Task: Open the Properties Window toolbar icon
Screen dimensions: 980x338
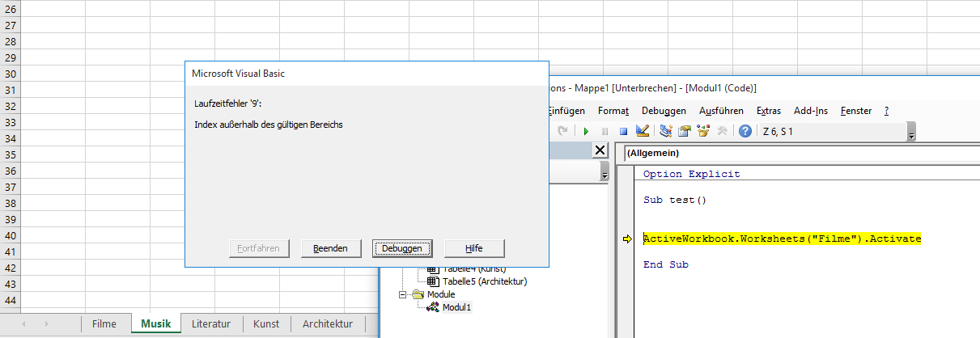Action: pos(685,131)
